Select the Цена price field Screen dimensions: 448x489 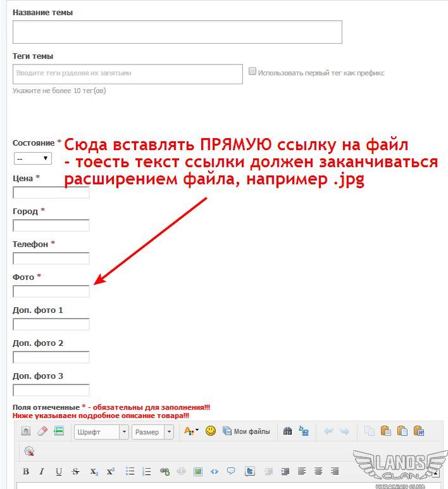51,193
